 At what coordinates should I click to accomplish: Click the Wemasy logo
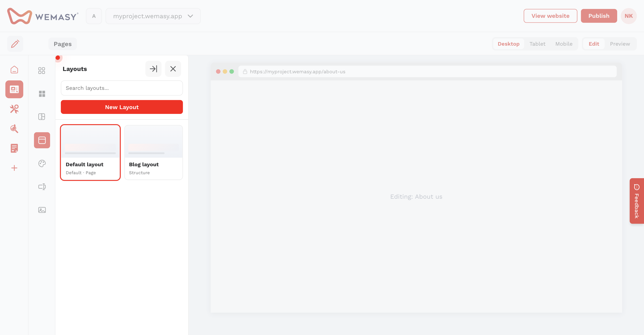click(x=43, y=16)
